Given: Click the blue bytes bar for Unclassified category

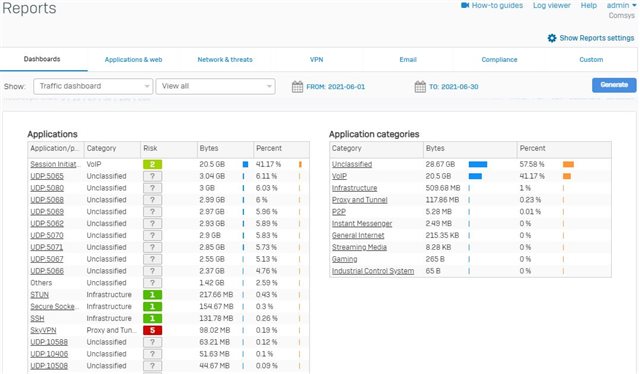Looking at the screenshot, I should pyautogui.click(x=478, y=164).
